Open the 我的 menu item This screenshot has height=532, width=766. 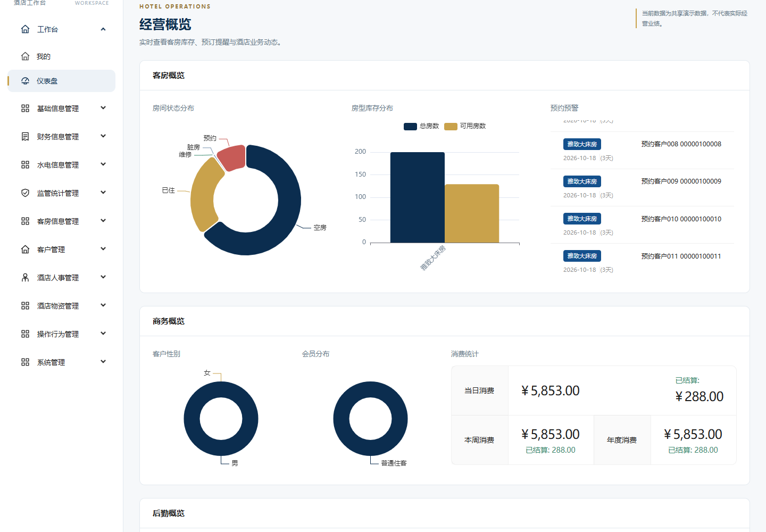[x=61, y=56]
